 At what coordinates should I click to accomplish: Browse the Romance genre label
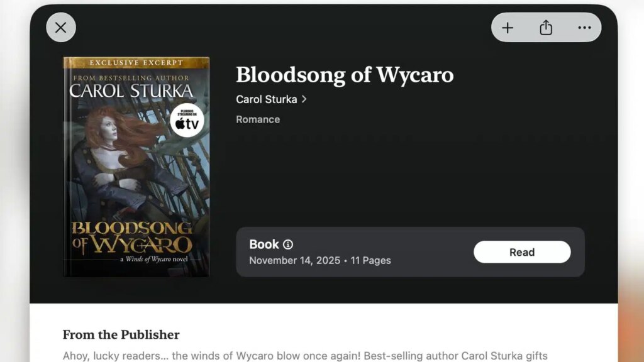[257, 119]
